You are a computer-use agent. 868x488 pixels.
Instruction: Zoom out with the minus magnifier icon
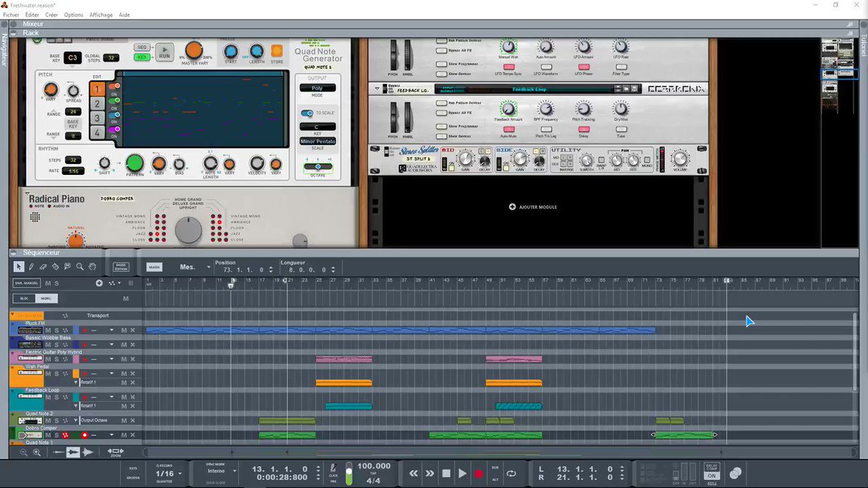pos(23,452)
